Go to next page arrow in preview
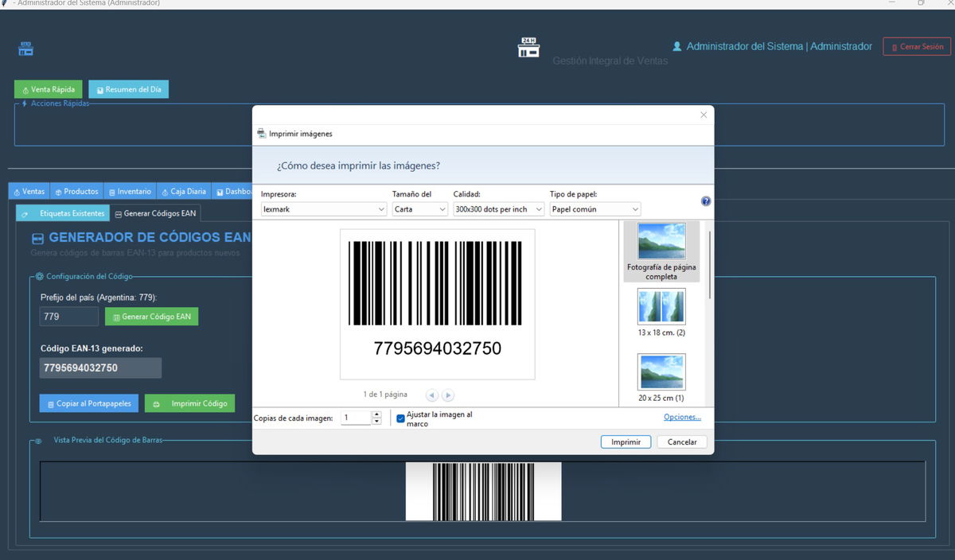Screen dimensions: 955x560 (448, 395)
